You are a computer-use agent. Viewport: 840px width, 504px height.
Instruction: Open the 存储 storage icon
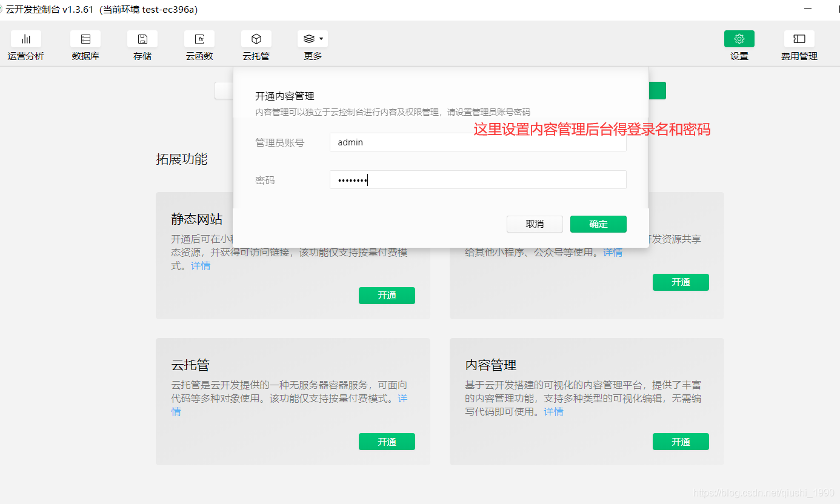(x=142, y=39)
